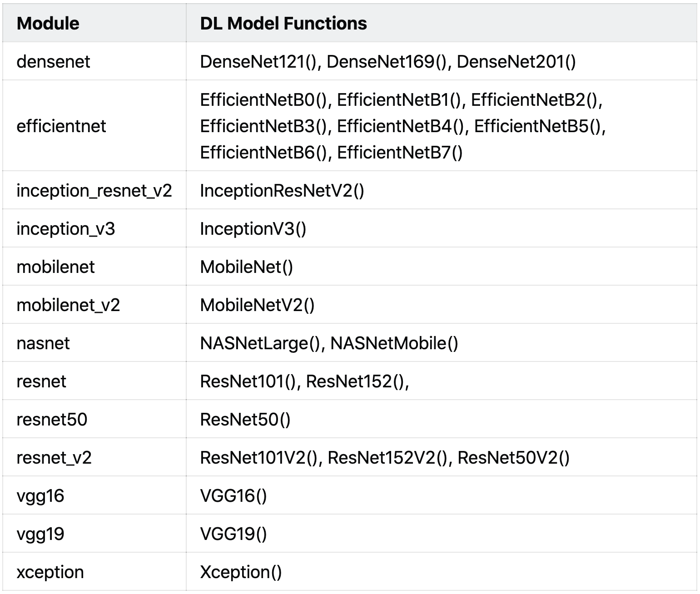
Task: Click the mobilenet module row label
Action: (55, 267)
